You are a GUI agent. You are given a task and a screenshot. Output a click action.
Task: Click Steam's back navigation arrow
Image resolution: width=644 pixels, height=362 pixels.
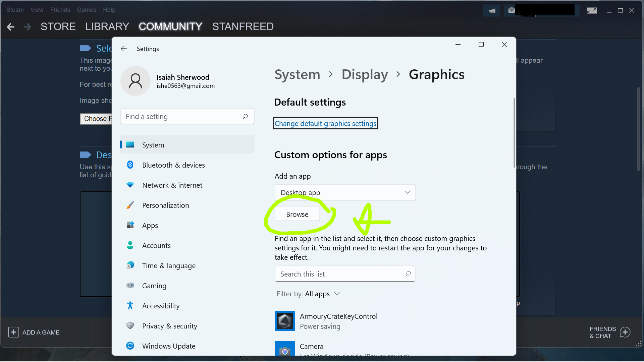[x=11, y=27]
